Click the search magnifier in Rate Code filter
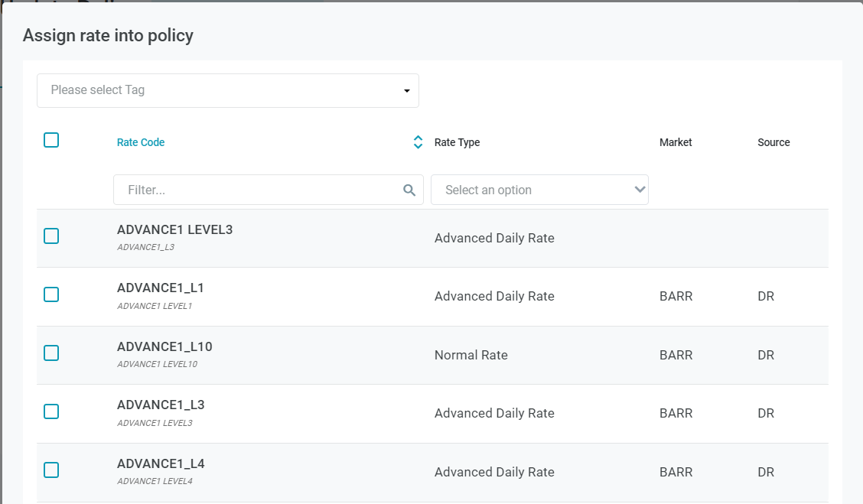The width and height of the screenshot is (863, 504). [x=409, y=190]
